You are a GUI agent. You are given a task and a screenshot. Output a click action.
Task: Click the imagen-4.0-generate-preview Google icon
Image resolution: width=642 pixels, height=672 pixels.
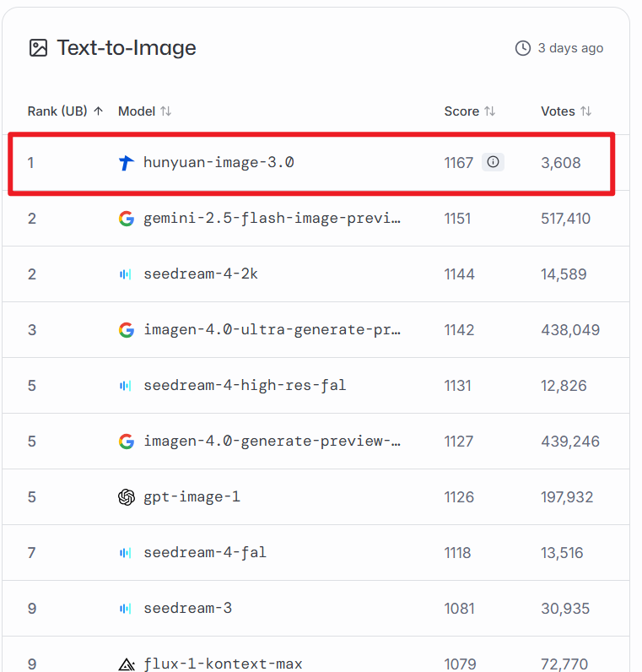127,442
